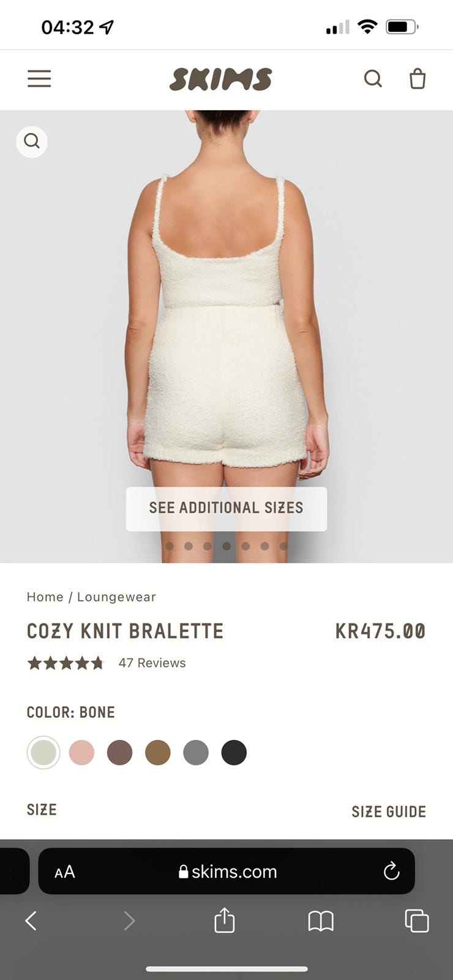This screenshot has width=453, height=980.
Task: Select the black color swatch
Action: click(234, 752)
